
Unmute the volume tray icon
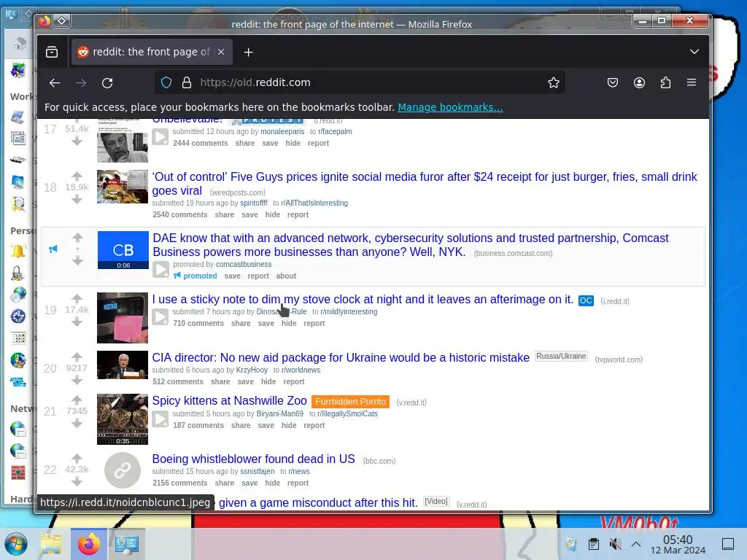(615, 544)
